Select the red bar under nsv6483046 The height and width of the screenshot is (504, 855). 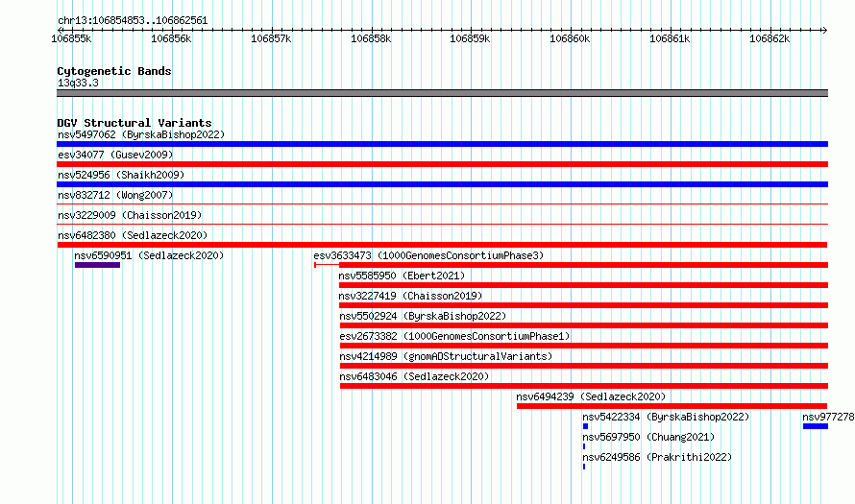(584, 386)
